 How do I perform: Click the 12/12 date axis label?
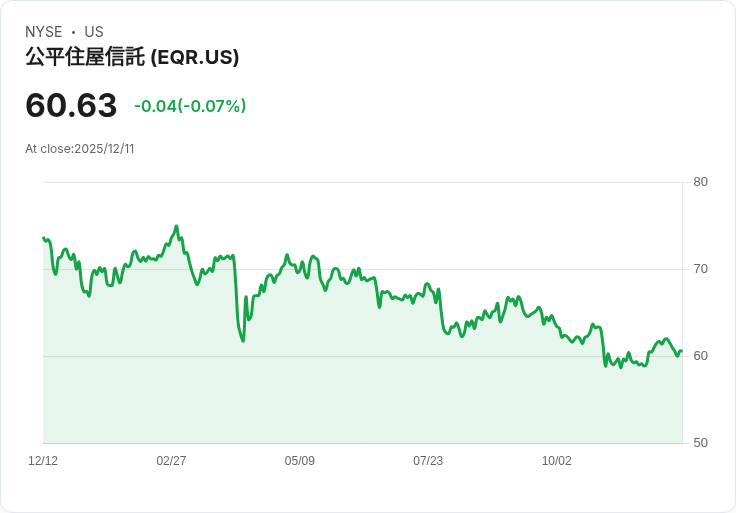[x=43, y=461]
